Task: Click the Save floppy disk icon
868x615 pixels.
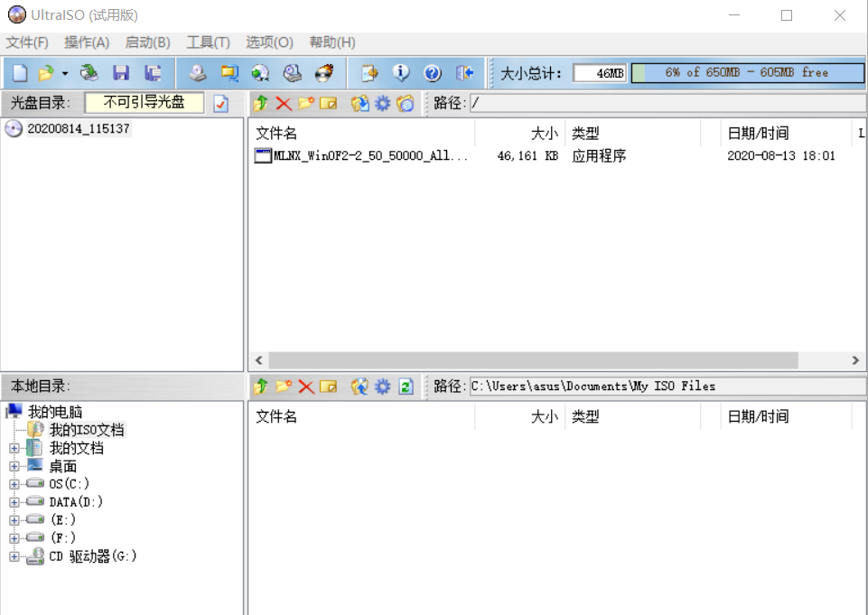Action: tap(120, 73)
